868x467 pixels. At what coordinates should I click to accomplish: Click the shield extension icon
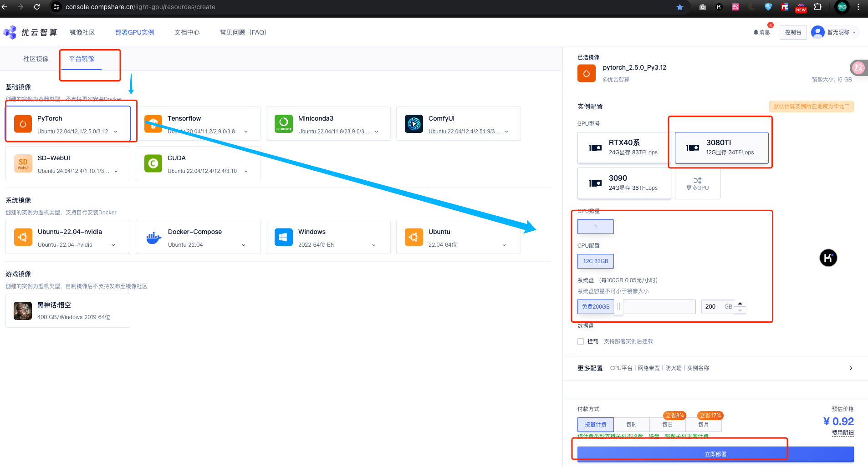pyautogui.click(x=768, y=7)
